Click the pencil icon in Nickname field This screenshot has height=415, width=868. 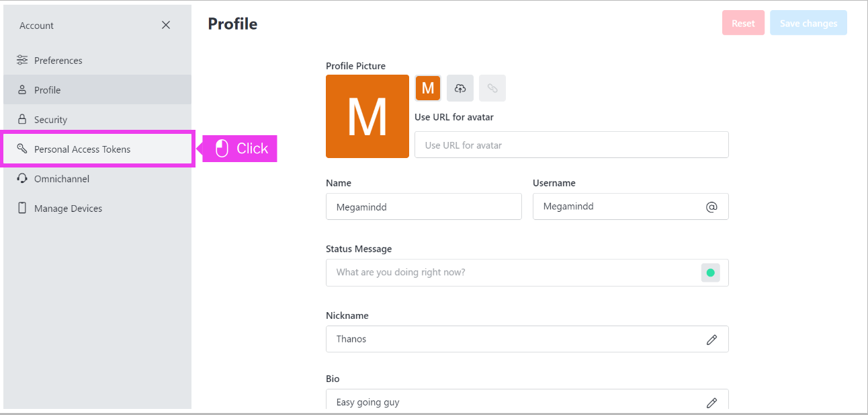coord(711,340)
